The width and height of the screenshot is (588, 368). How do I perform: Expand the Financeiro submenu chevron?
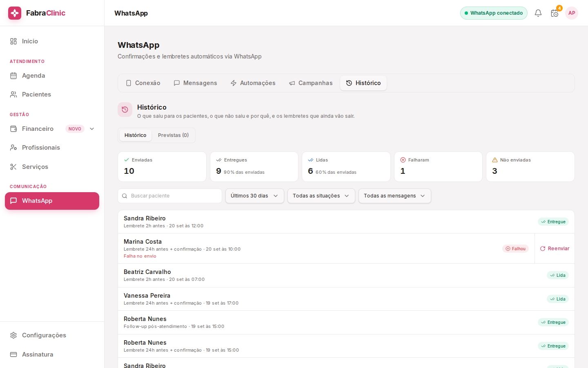(92, 129)
